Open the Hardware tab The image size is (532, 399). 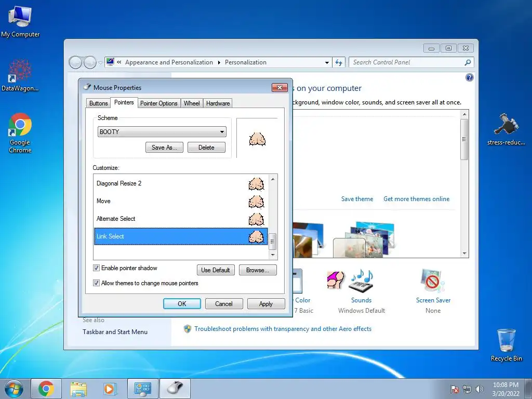218,103
